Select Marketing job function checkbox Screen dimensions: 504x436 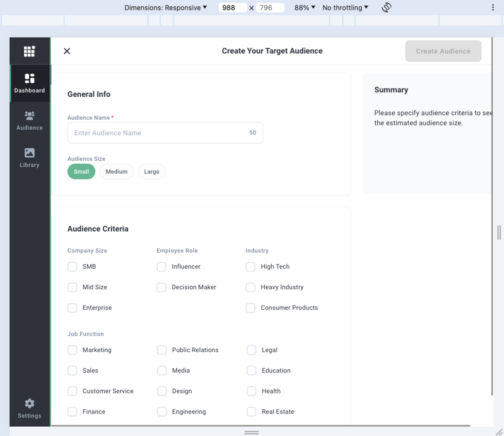(x=72, y=350)
